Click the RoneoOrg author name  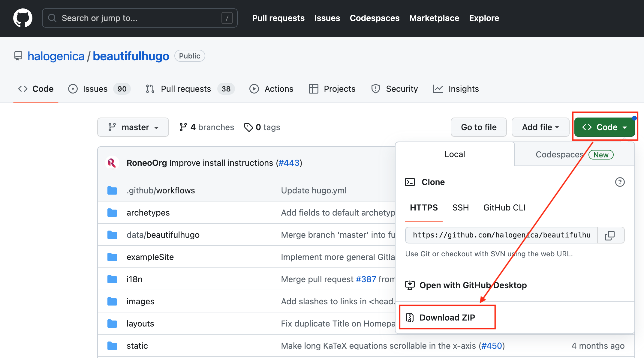147,163
